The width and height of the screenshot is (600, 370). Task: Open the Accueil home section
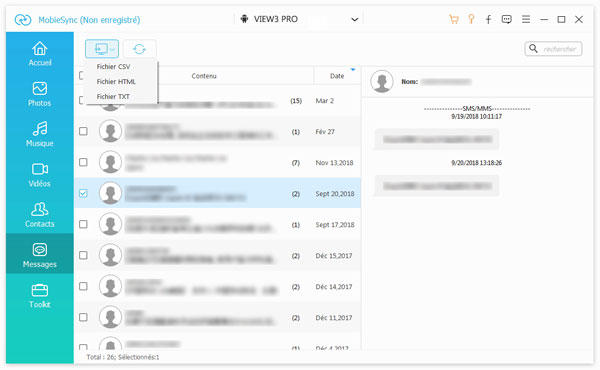[40, 54]
